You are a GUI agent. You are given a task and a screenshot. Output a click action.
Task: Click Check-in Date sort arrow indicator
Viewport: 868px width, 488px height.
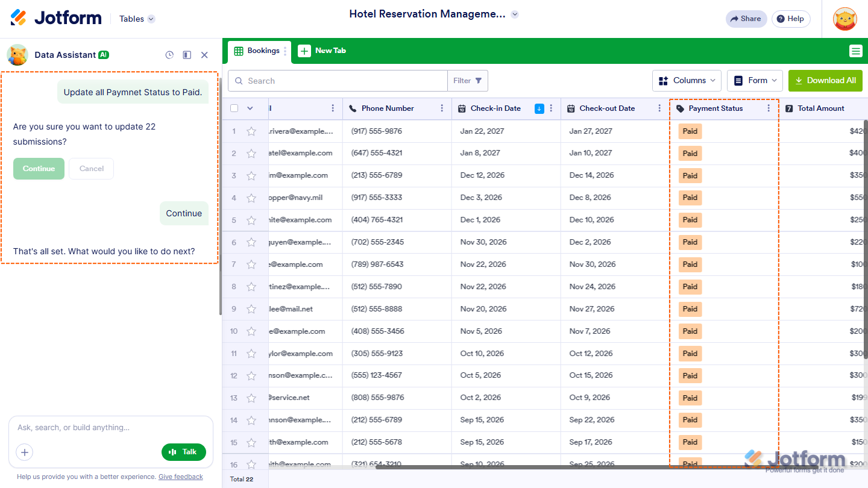click(x=539, y=108)
